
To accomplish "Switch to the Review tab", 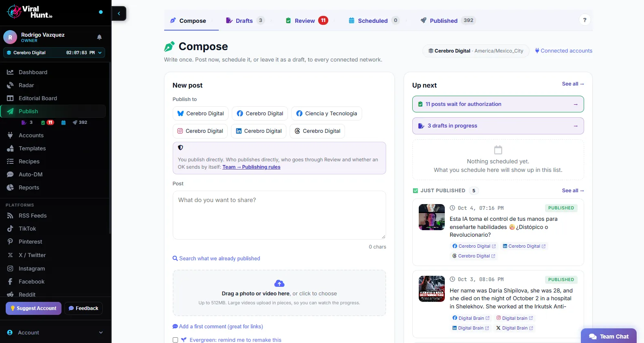I will pyautogui.click(x=306, y=20).
